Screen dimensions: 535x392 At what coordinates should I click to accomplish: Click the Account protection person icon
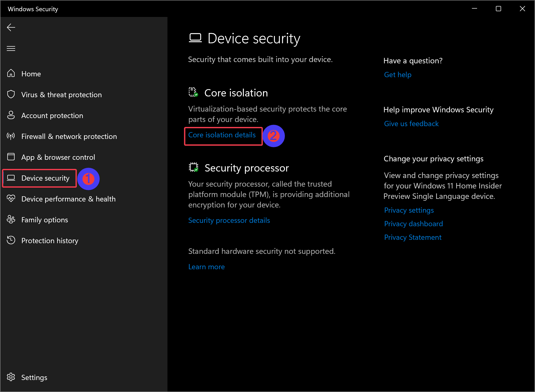click(x=11, y=115)
